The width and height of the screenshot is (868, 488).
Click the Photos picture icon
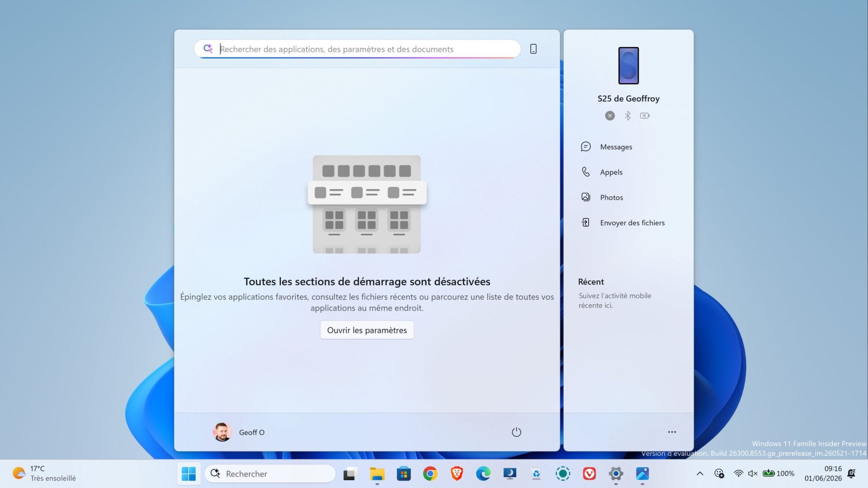[585, 197]
